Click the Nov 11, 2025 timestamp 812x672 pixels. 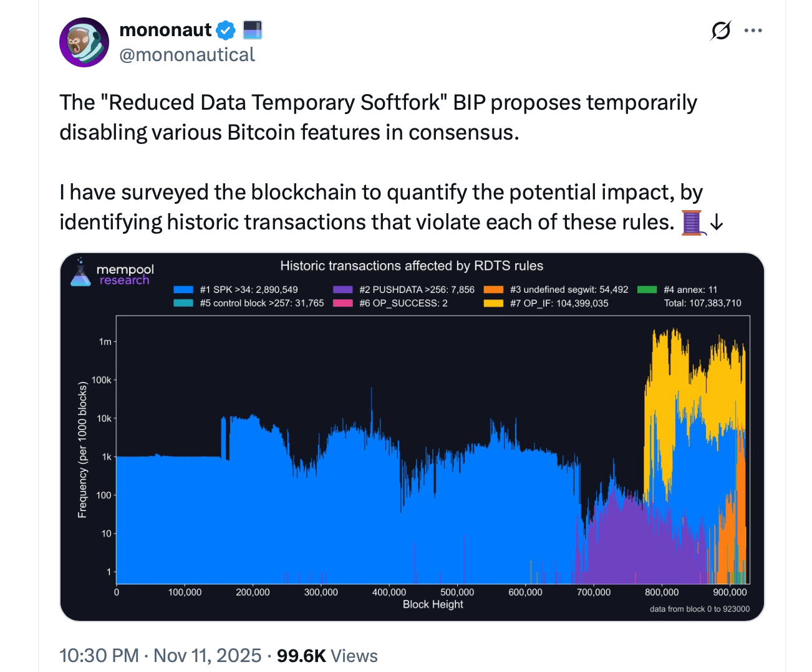point(207,656)
